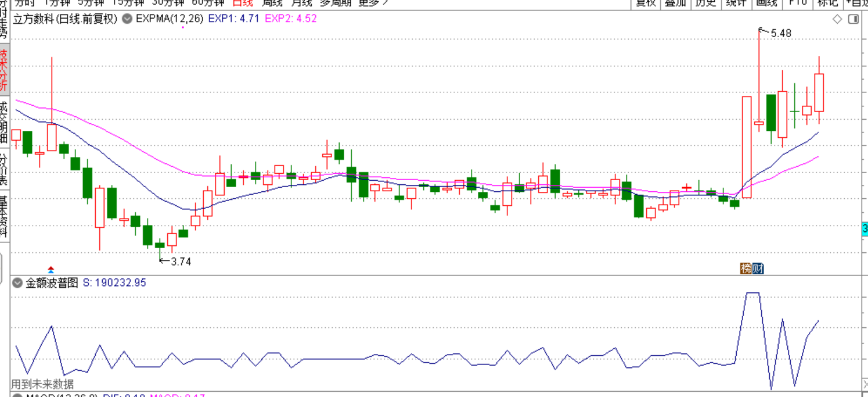
Task: Click the cyan price tag on right axis
Action: [865, 228]
